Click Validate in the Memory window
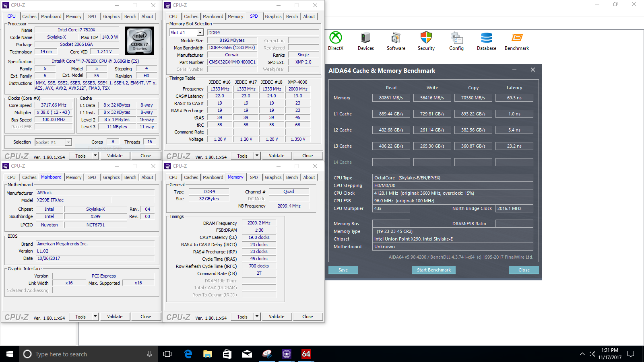Image resolution: width=644 pixels, height=362 pixels. (x=277, y=317)
